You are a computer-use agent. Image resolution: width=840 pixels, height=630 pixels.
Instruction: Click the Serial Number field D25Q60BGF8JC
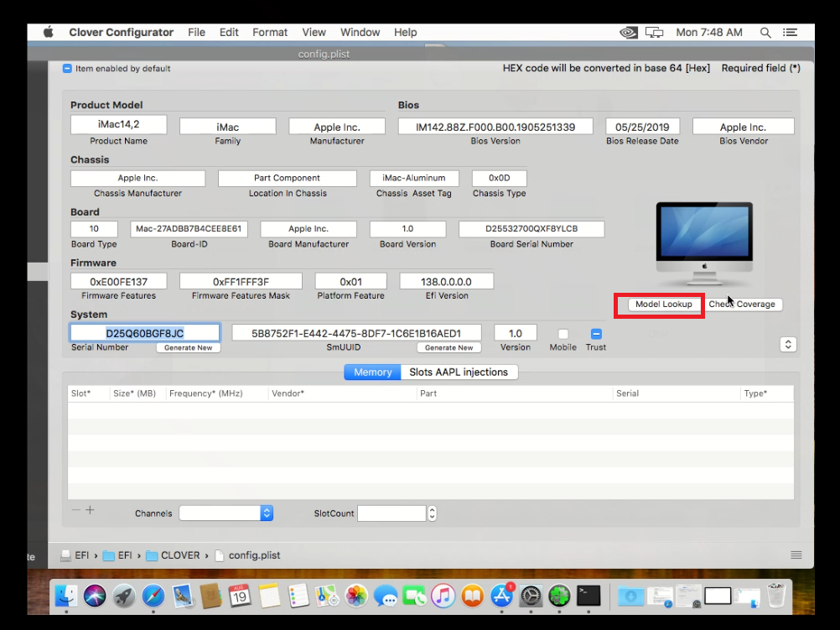pyautogui.click(x=145, y=333)
